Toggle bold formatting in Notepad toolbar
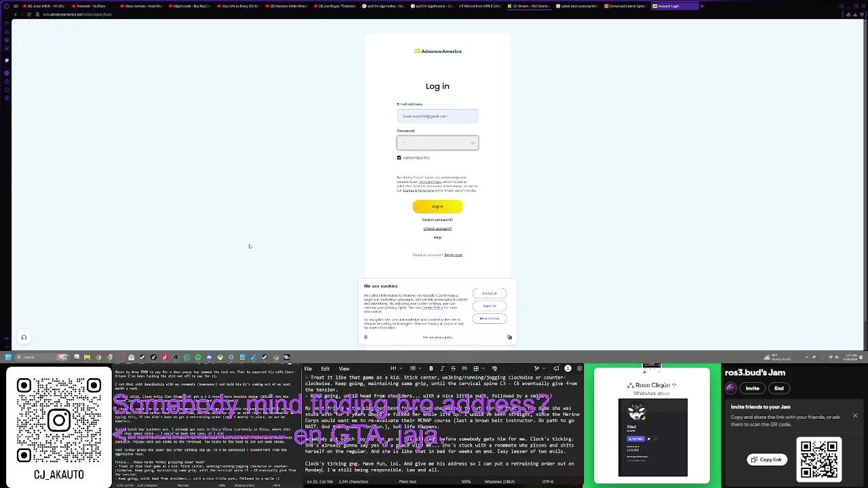The height and width of the screenshot is (488, 868). tap(431, 369)
